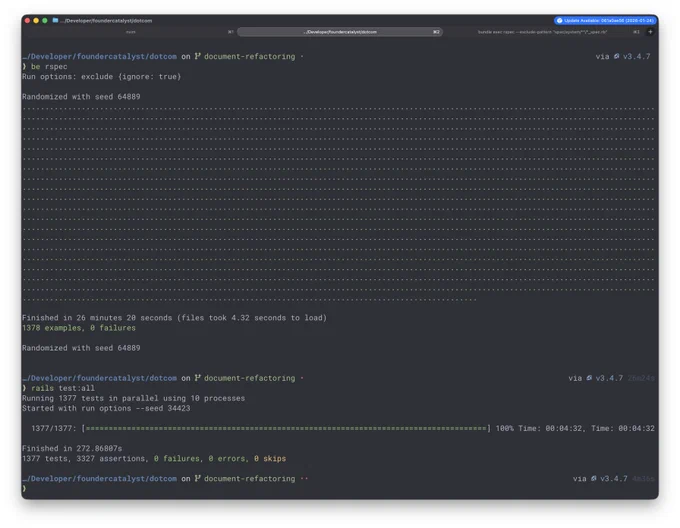Screen dimensions: 680x528
Task: Switch to the nvim tab
Action: coord(131,32)
